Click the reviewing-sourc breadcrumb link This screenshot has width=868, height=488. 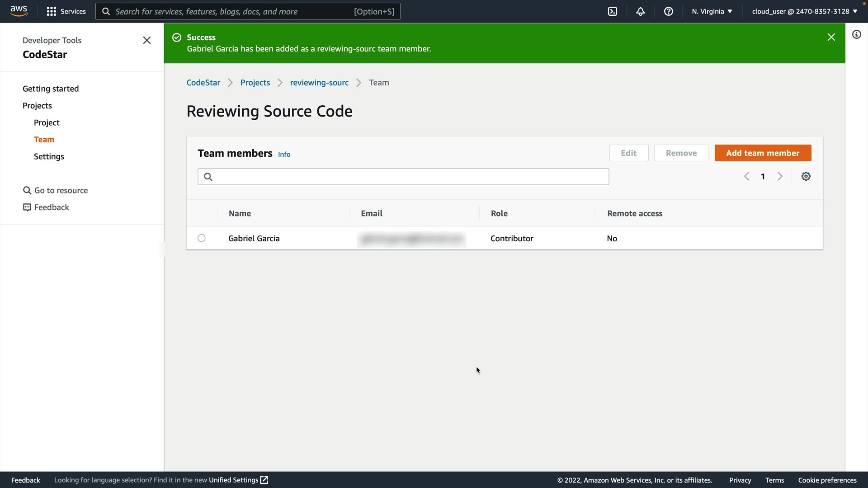[x=319, y=83]
